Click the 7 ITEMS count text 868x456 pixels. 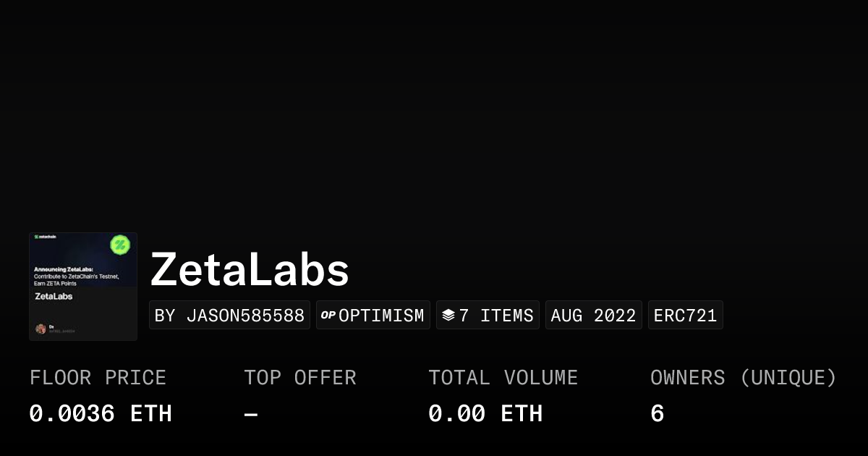tap(496, 316)
